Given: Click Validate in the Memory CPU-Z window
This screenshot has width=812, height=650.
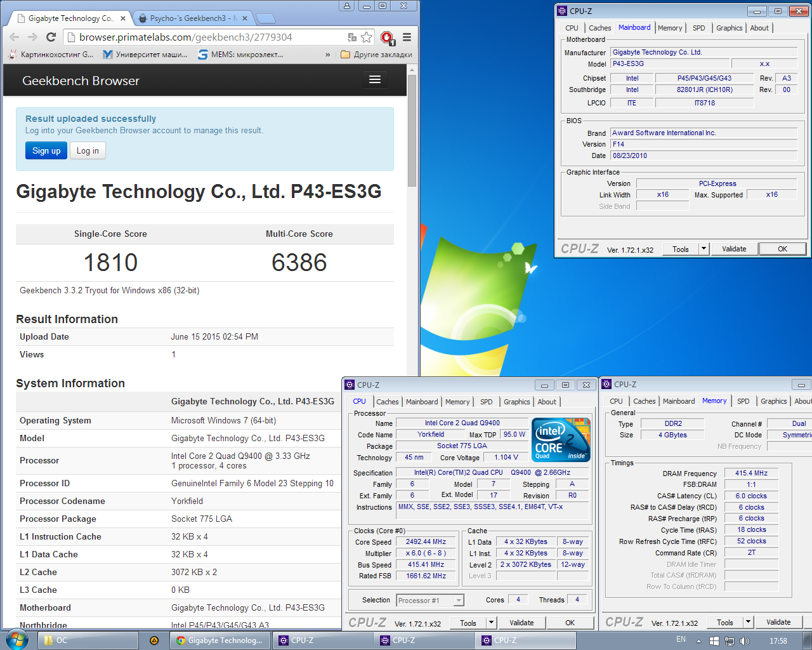Looking at the screenshot, I should pos(778,622).
